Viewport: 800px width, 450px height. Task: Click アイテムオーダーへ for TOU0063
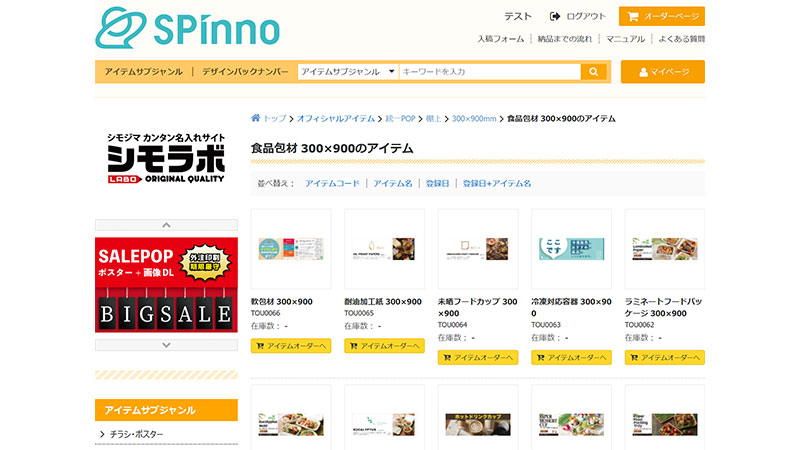tap(571, 358)
